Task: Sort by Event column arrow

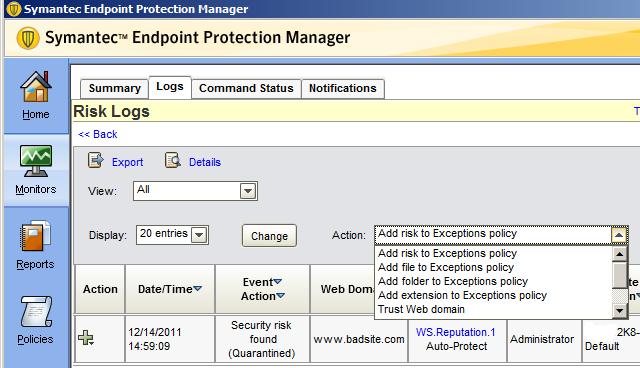Action: (278, 282)
